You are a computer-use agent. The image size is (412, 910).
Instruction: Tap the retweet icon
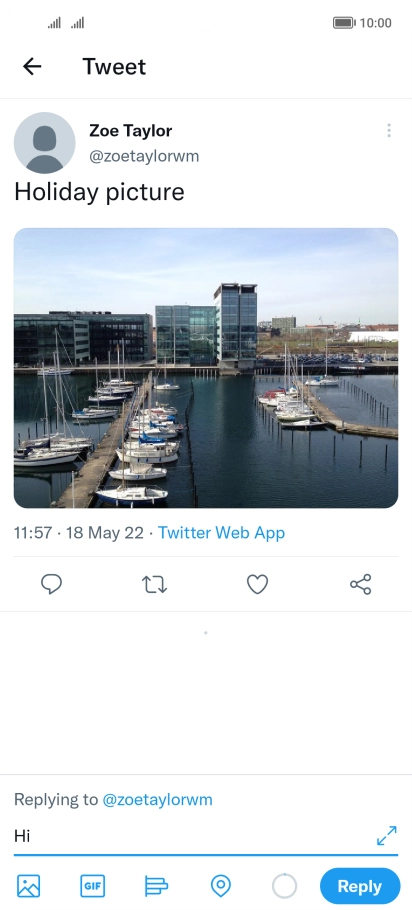(154, 584)
